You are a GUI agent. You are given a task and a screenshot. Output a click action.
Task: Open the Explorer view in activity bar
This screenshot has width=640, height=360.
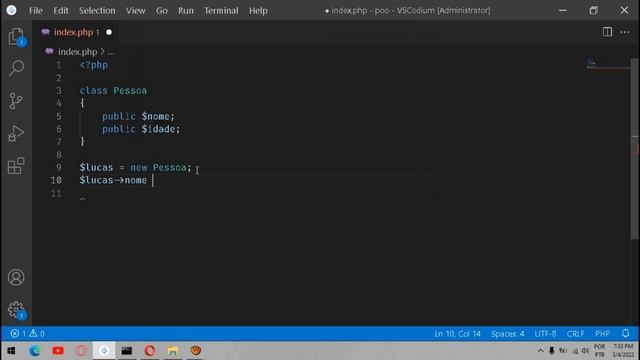[x=16, y=37]
